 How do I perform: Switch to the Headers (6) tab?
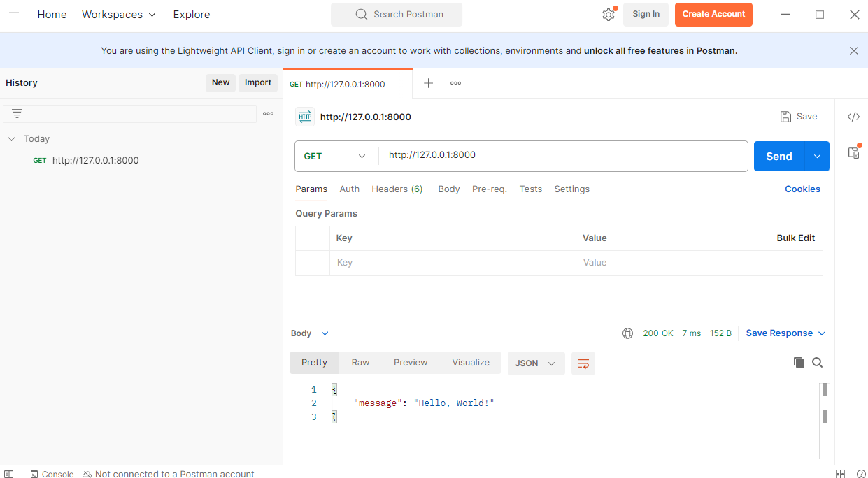tap(397, 189)
